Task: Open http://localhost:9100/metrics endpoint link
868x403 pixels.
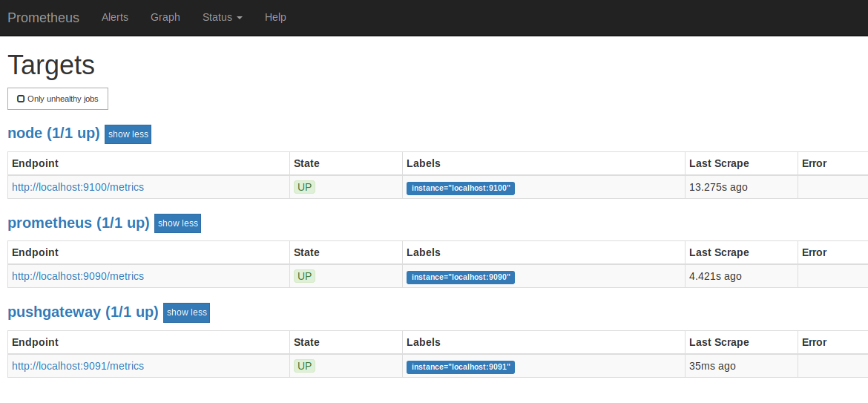Action: (x=78, y=187)
